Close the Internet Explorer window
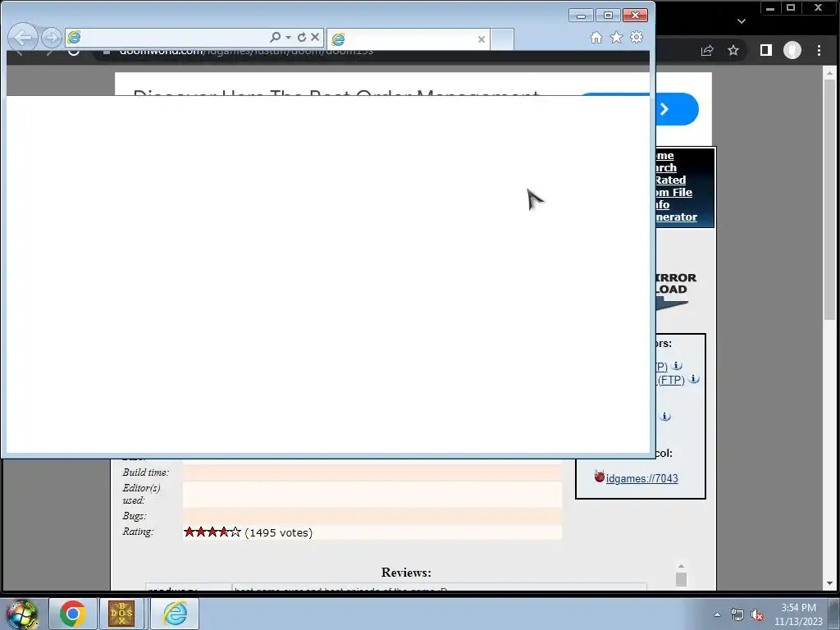Screen dimensions: 840x630 pyautogui.click(x=636, y=16)
